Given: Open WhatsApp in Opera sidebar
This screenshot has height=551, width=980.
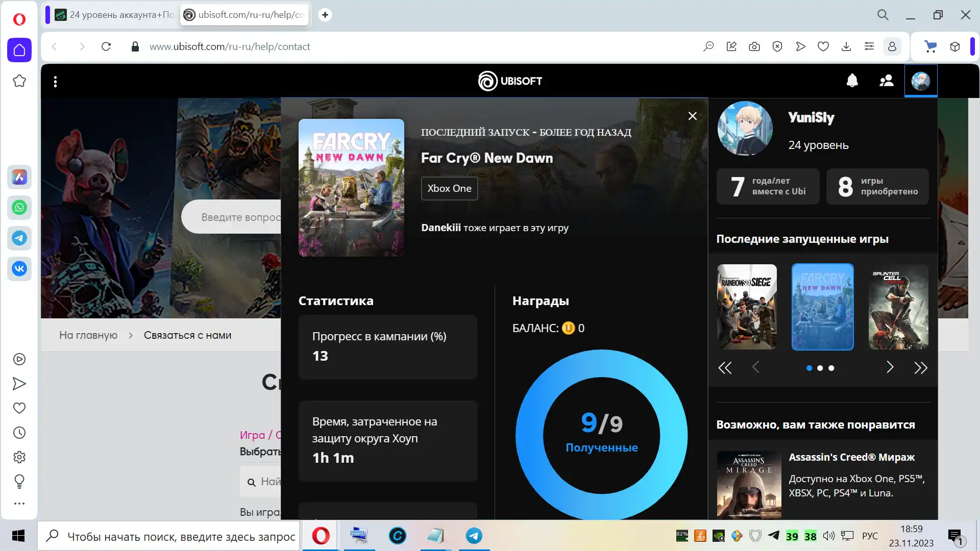Looking at the screenshot, I should [19, 208].
